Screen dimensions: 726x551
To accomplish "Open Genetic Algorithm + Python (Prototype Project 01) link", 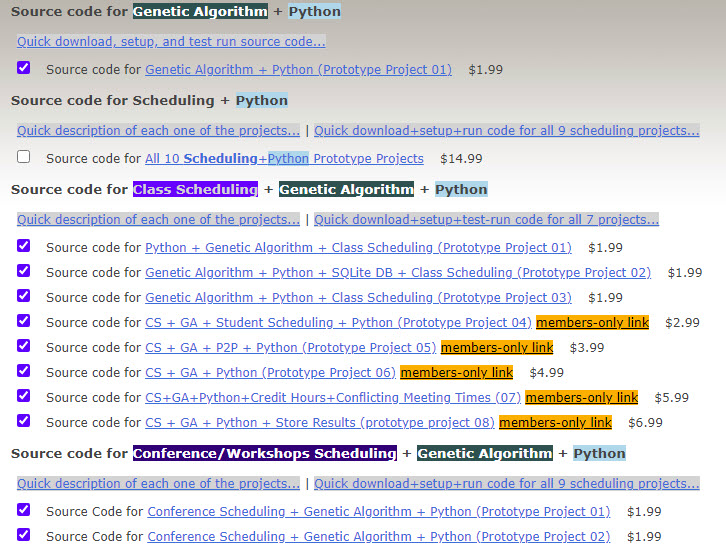I will tap(299, 69).
